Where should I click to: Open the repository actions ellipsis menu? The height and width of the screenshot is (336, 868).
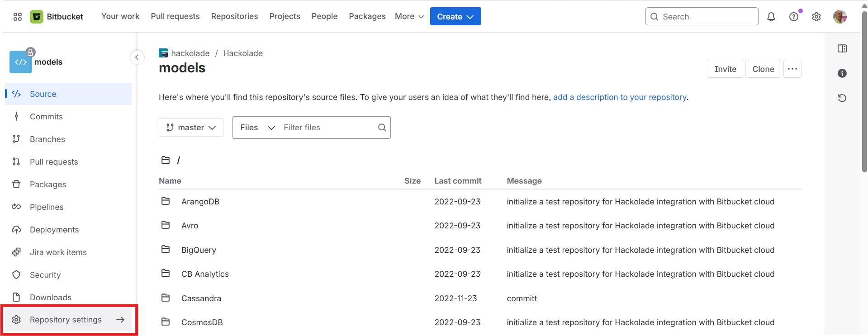pos(792,69)
